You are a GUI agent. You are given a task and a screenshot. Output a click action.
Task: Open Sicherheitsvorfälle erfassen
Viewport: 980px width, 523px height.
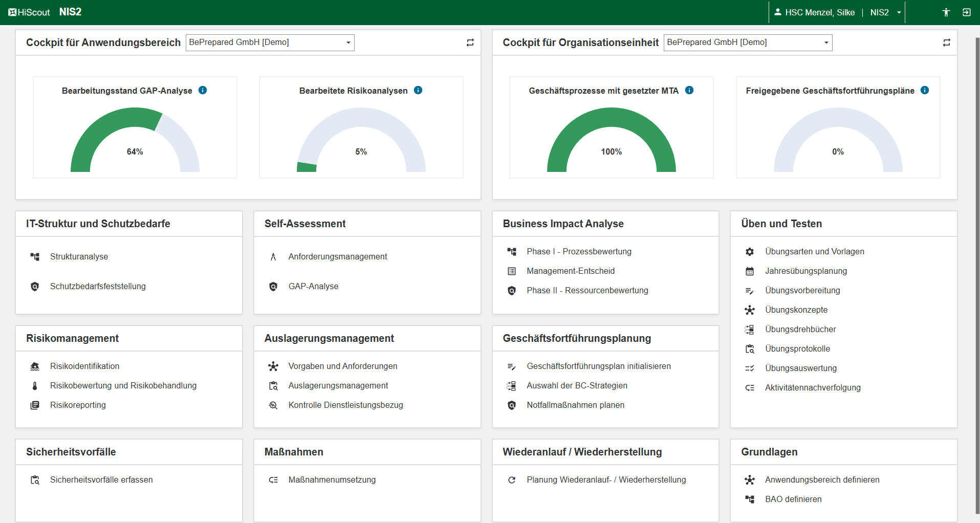[x=101, y=480]
